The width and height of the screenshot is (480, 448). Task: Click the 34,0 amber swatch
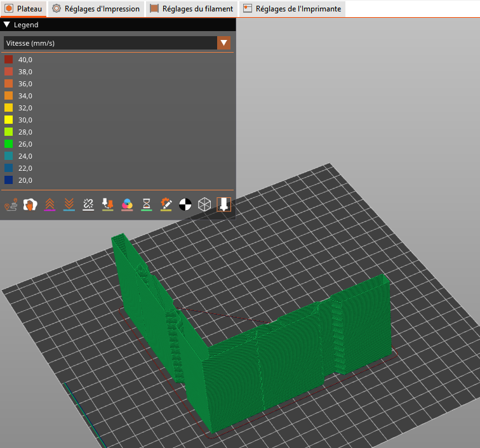click(x=9, y=96)
